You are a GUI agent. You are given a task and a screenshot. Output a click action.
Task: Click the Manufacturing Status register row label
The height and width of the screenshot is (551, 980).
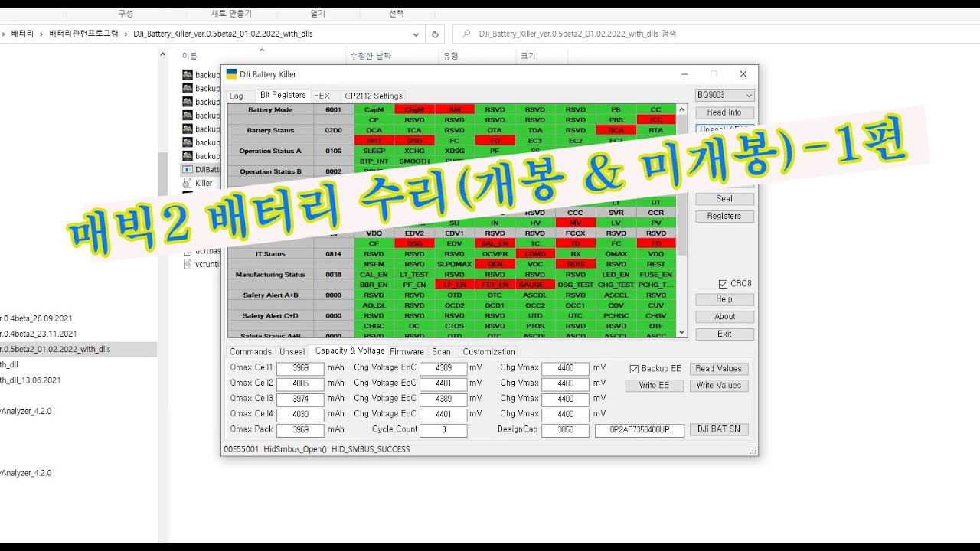(270, 274)
